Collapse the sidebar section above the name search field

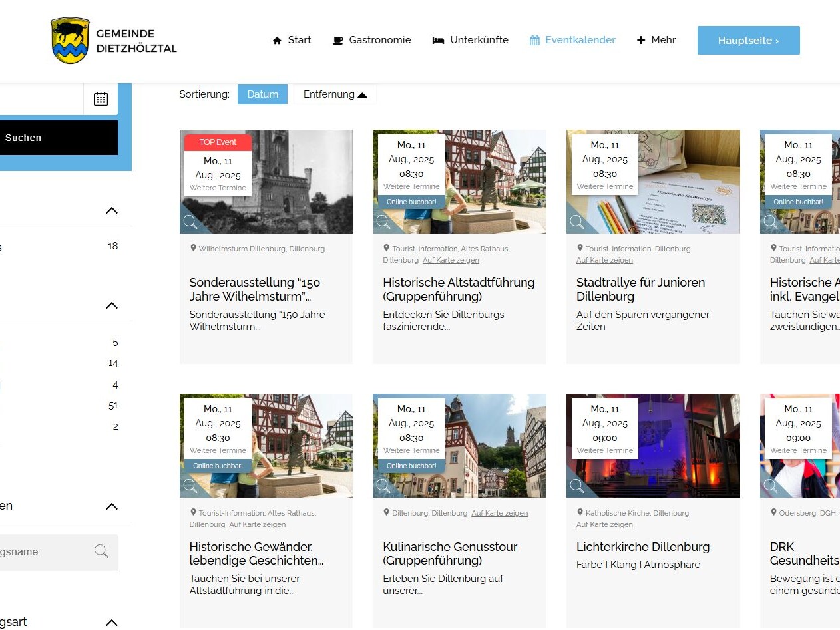click(x=112, y=506)
